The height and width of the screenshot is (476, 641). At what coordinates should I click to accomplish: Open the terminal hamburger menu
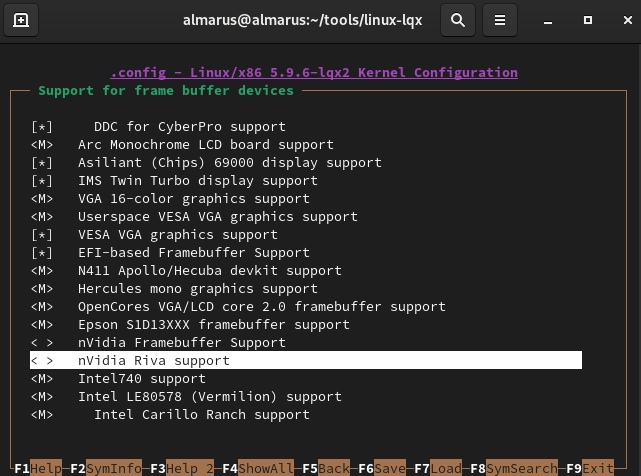tap(500, 20)
